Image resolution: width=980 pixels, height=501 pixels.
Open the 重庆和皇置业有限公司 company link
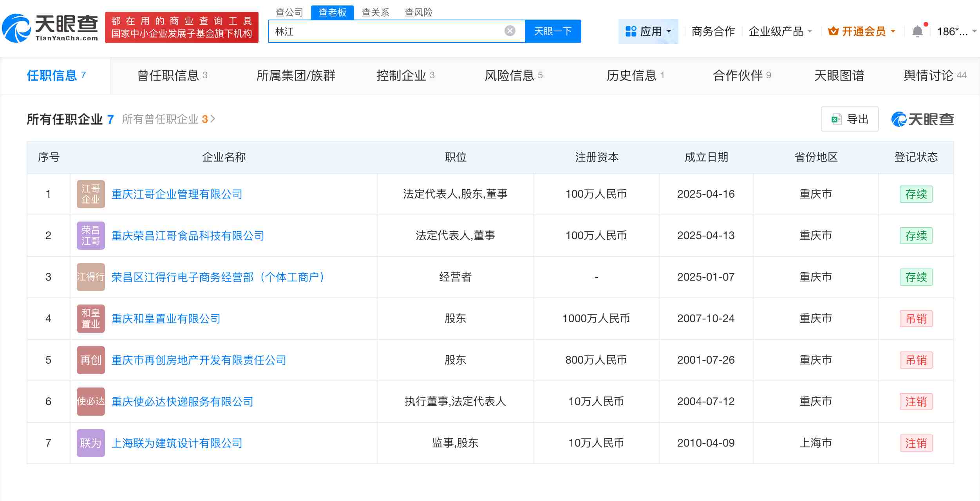click(165, 318)
